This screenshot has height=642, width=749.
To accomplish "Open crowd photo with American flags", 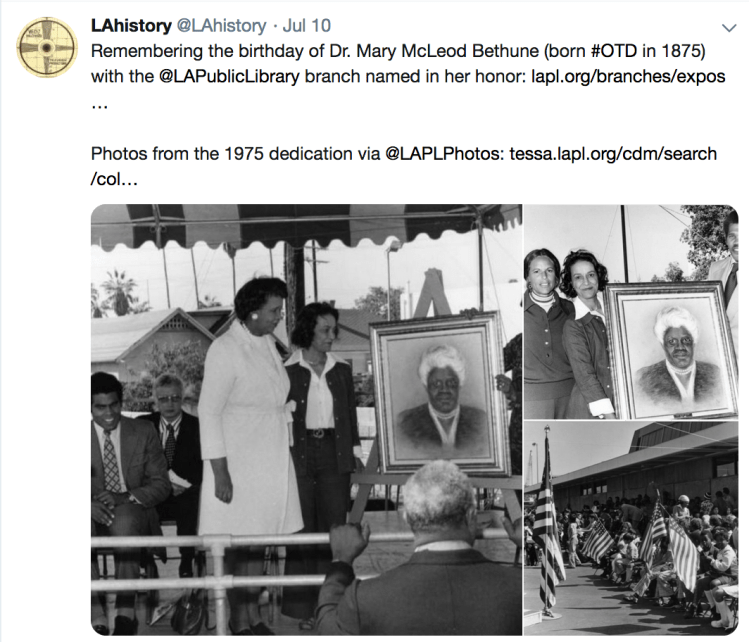I will tap(631, 528).
